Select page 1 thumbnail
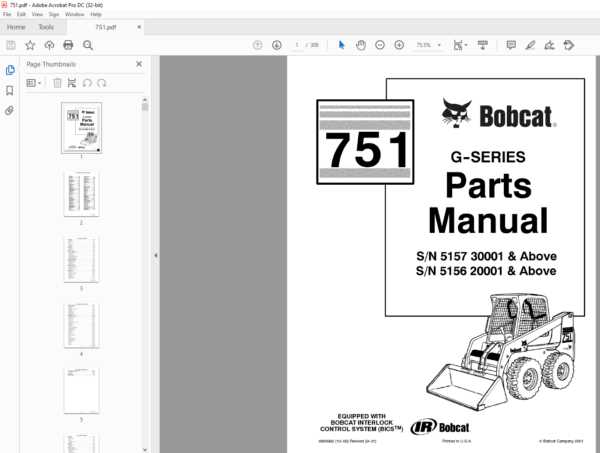Image resolution: width=600 pixels, height=453 pixels. click(x=82, y=128)
